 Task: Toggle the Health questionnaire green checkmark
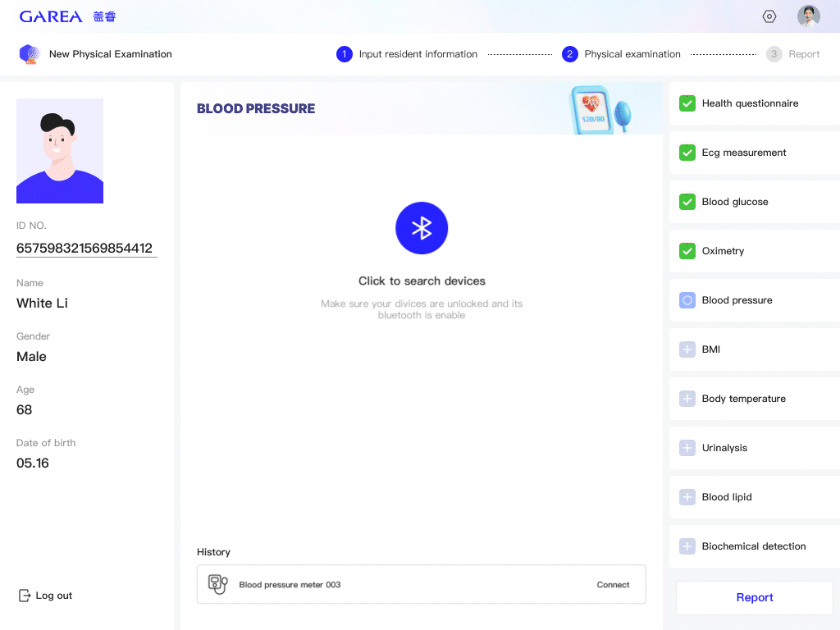coord(687,103)
